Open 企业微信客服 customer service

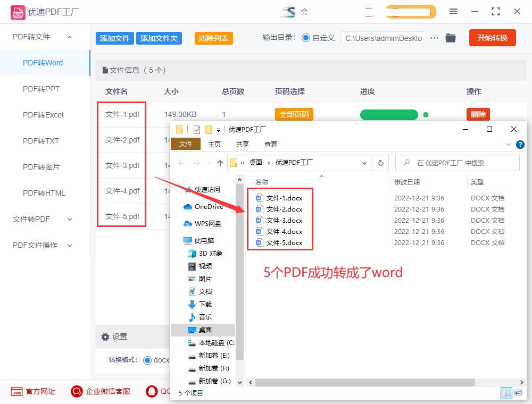100,392
